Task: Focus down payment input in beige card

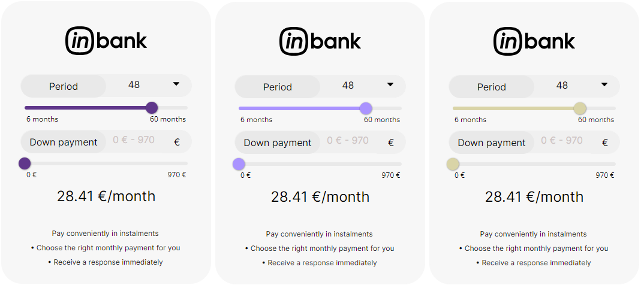Action: click(562, 141)
